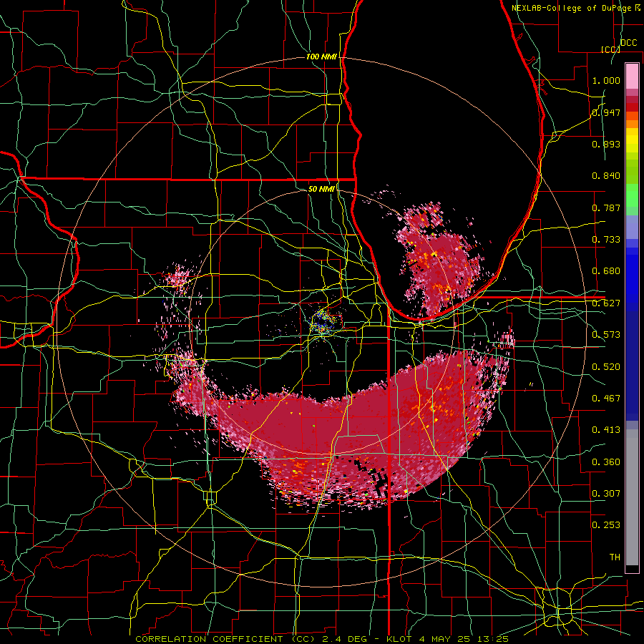Click the 1.000 scale value
The width and height of the screenshot is (644, 644).
tap(606, 80)
